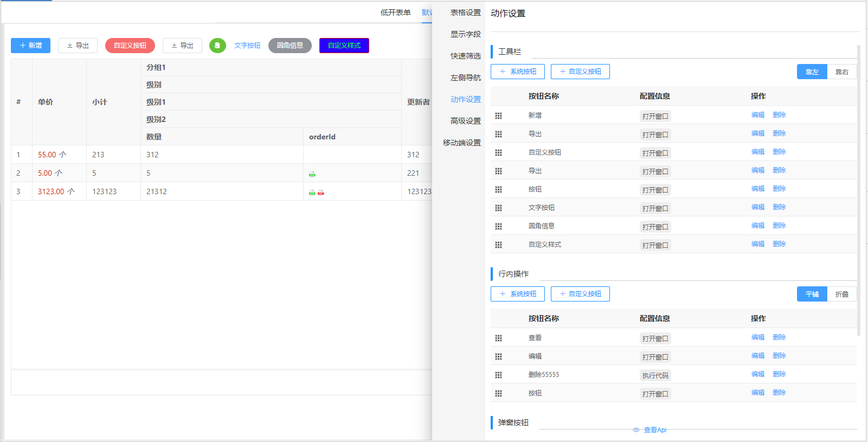Image resolution: width=868 pixels, height=442 pixels.
Task: Click drag handle for 查看 row
Action: (498, 338)
